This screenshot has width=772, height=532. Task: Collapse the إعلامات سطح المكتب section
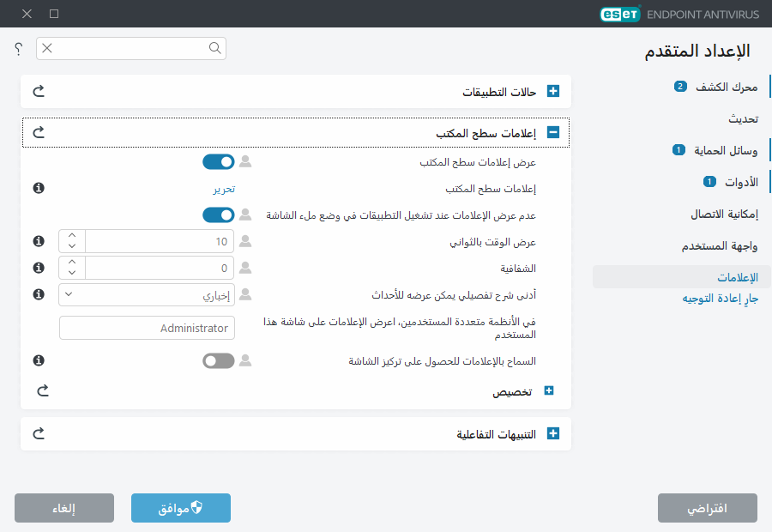click(553, 132)
